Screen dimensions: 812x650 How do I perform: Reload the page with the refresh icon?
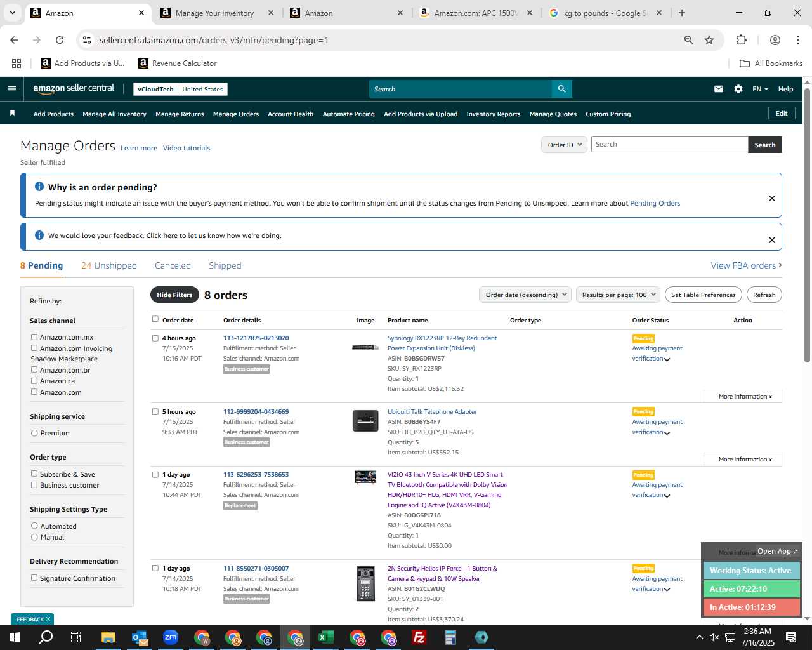60,40
